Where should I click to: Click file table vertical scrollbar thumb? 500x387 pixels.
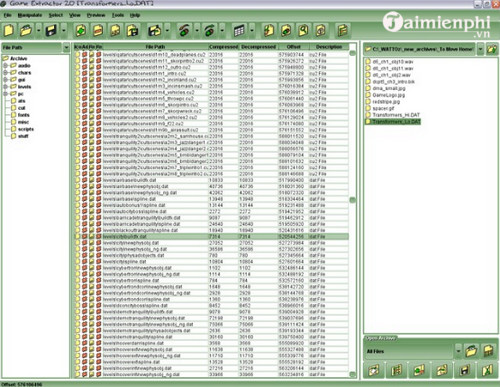352,200
